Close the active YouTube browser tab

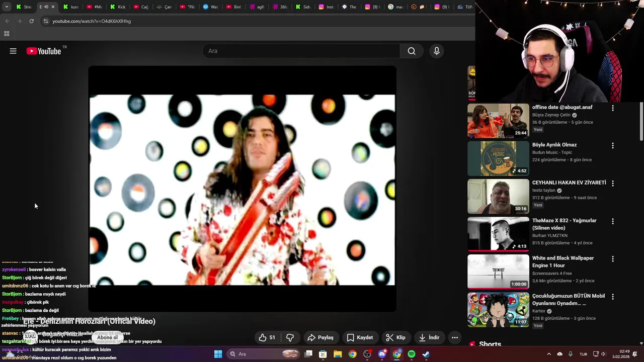(53, 7)
